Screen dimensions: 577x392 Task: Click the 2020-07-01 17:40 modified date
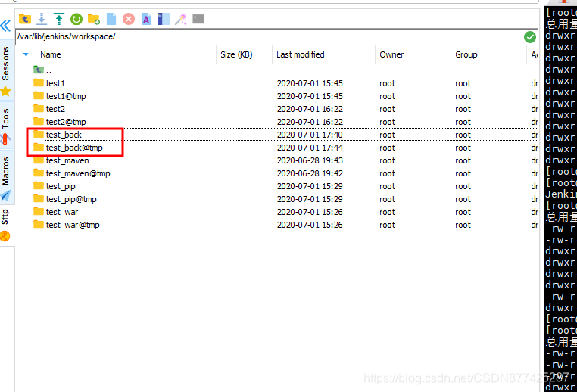(x=310, y=135)
